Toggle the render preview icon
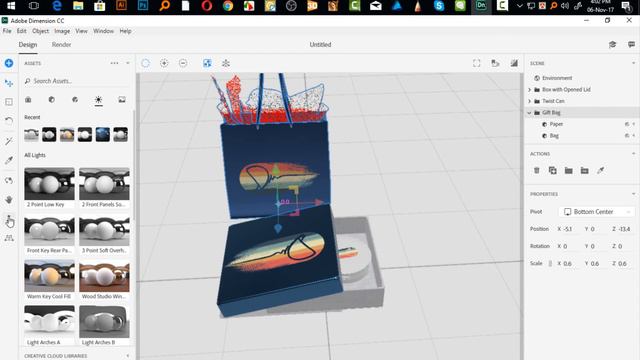640x360 pixels. [514, 63]
